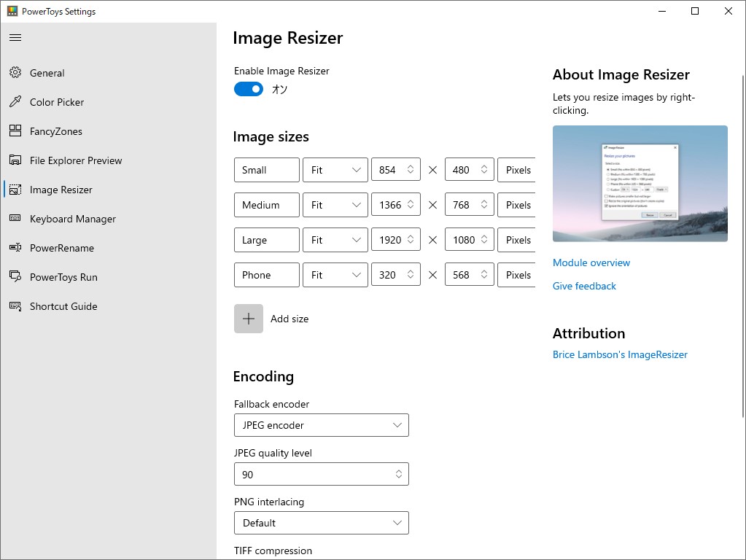The height and width of the screenshot is (560, 746).
Task: Click the JPEG quality level stepper arrows
Action: tap(399, 474)
